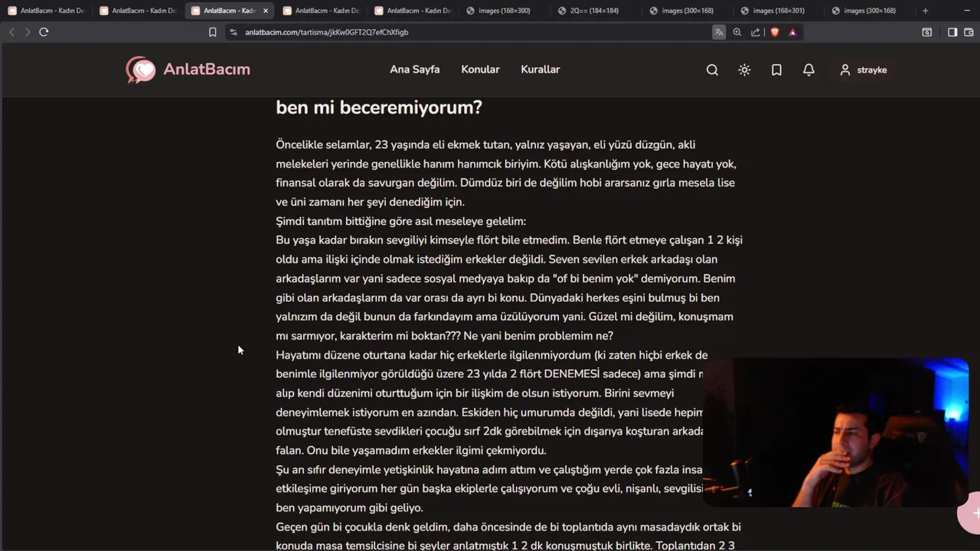The height and width of the screenshot is (551, 980).
Task: Open the tab search icon in toolbar
Action: pyautogui.click(x=927, y=32)
